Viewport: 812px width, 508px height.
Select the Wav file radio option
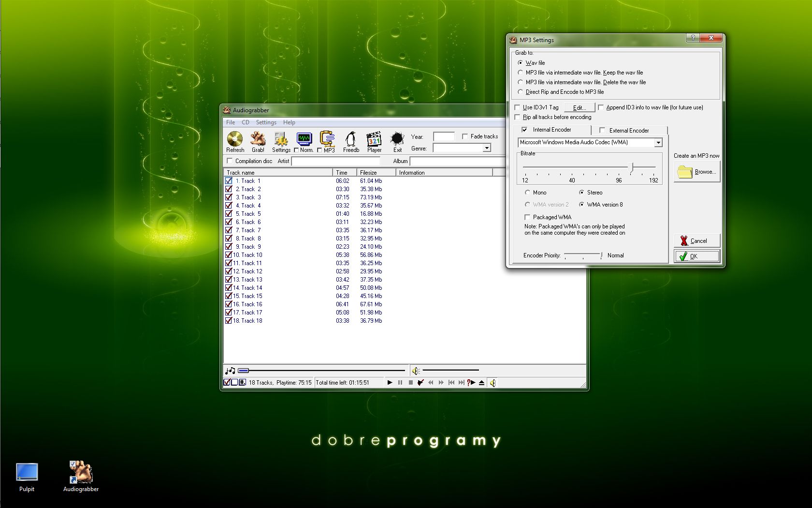[520, 63]
